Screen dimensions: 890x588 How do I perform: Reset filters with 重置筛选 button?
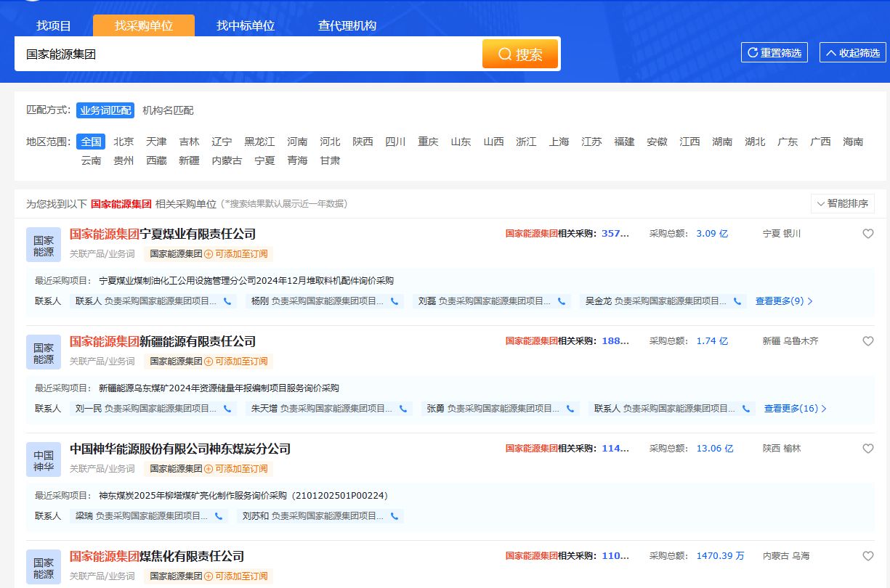pos(774,53)
